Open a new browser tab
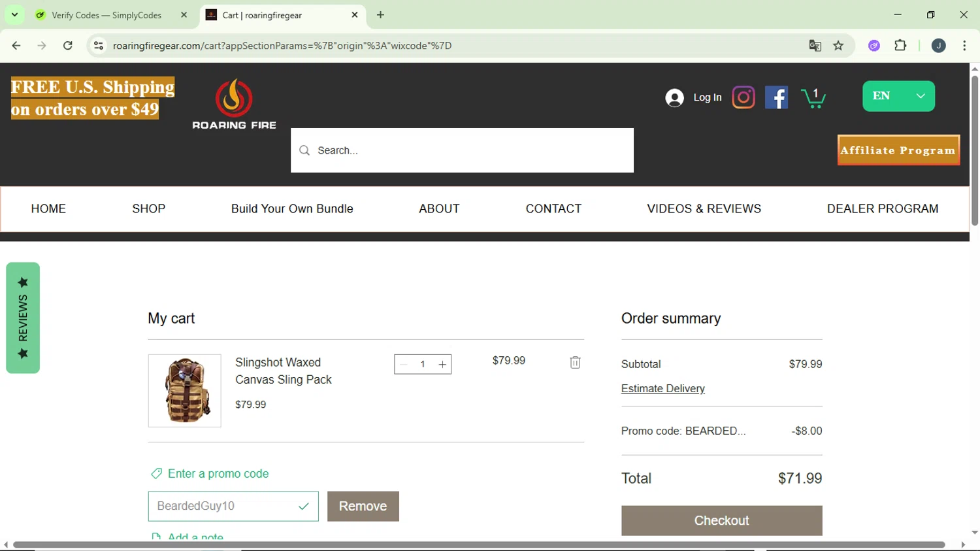Image resolution: width=980 pixels, height=551 pixels. click(x=381, y=15)
